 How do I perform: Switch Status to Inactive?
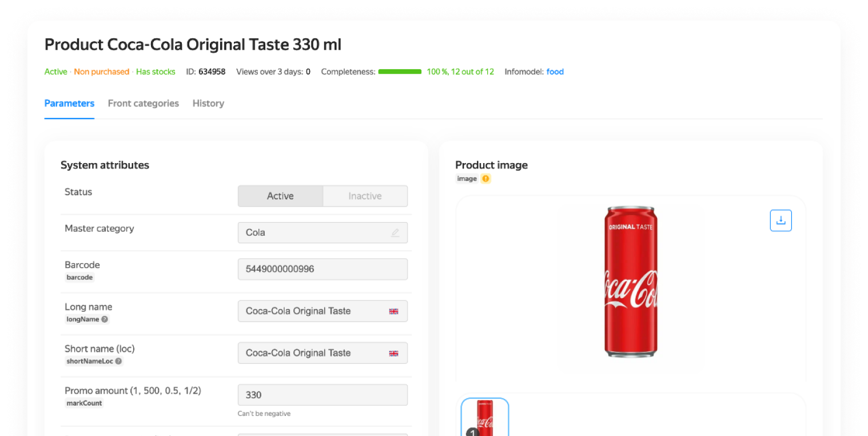pyautogui.click(x=365, y=196)
